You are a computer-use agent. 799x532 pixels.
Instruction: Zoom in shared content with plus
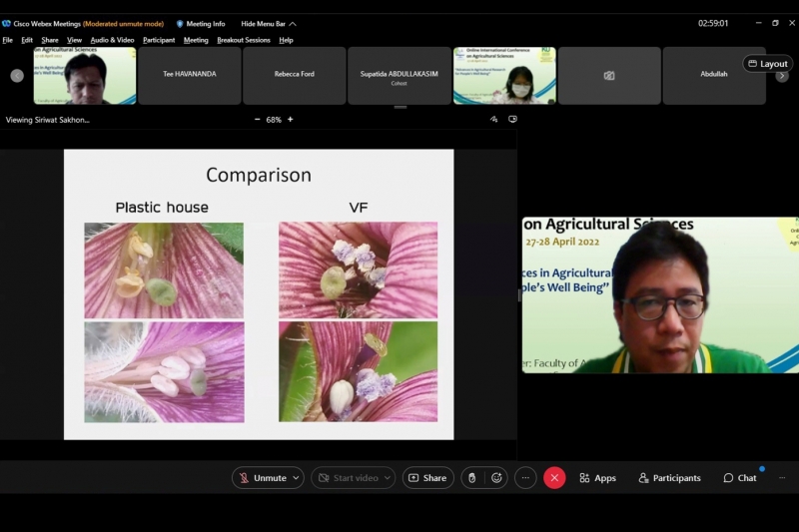tap(291, 120)
